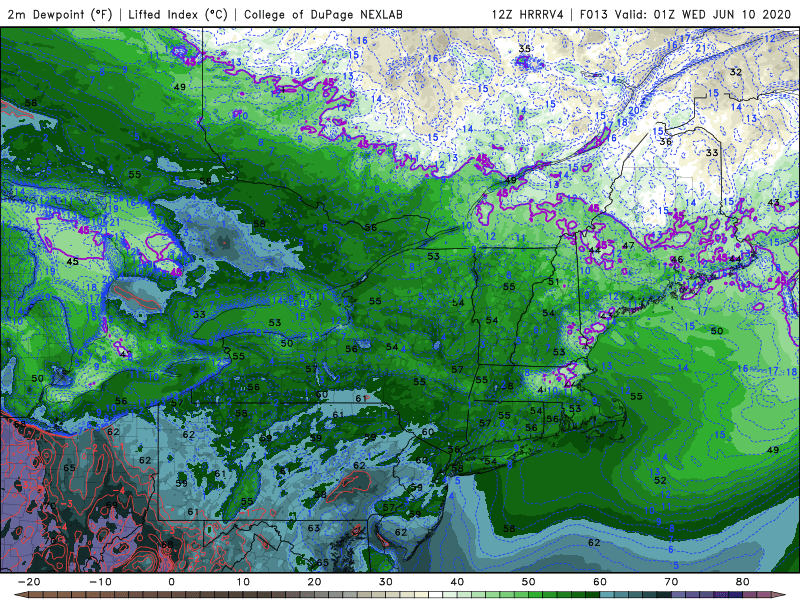Click the '30' colorbar scale label
800x600 pixels.
point(386,582)
